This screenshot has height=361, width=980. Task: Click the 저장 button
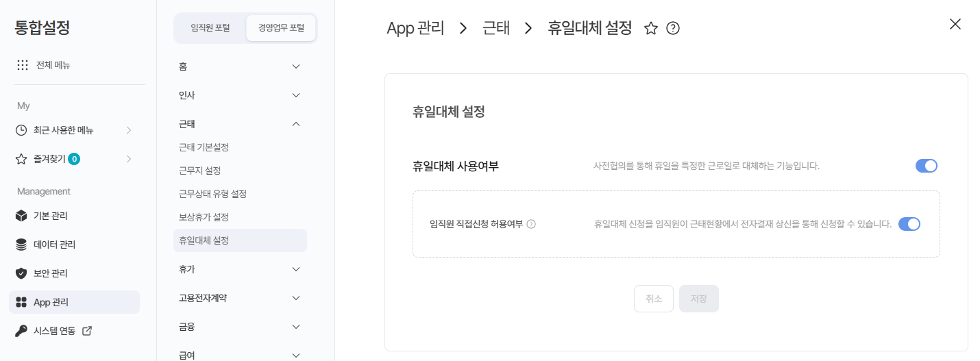click(698, 299)
